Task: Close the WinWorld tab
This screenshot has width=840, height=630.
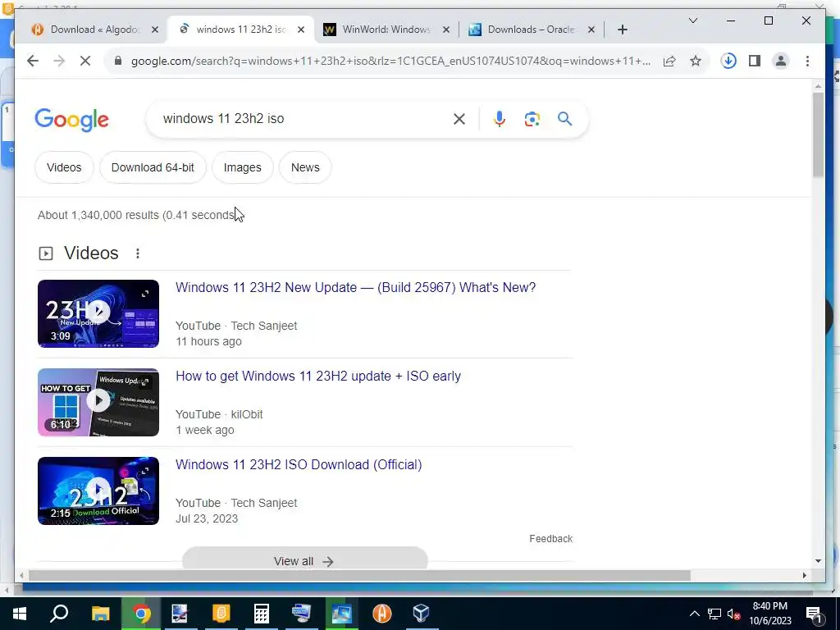Action: coord(445,30)
